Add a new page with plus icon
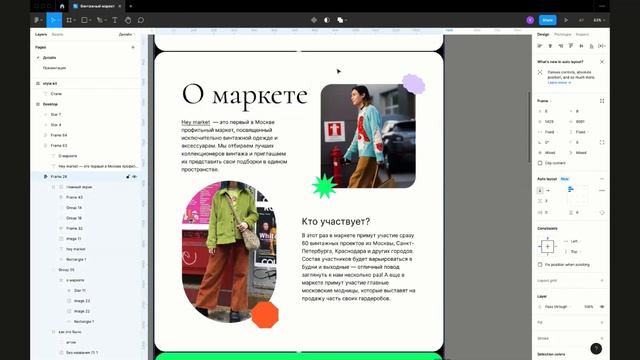640x360 pixels. click(x=133, y=47)
